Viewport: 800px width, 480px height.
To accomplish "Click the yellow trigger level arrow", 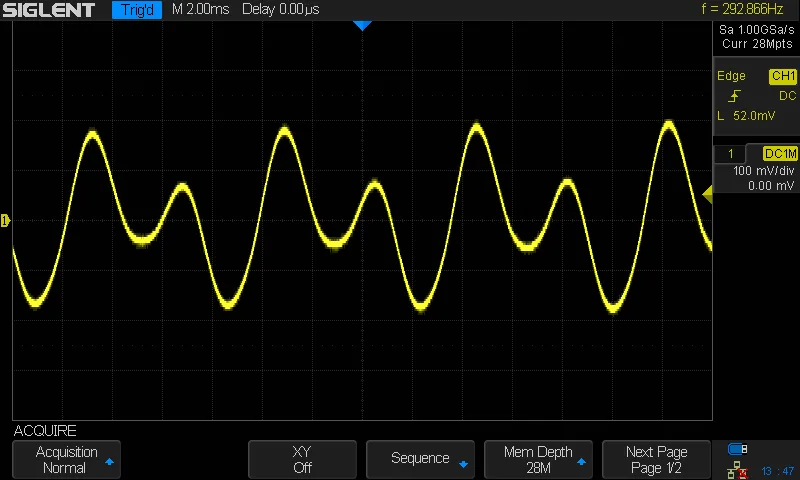I will click(707, 194).
